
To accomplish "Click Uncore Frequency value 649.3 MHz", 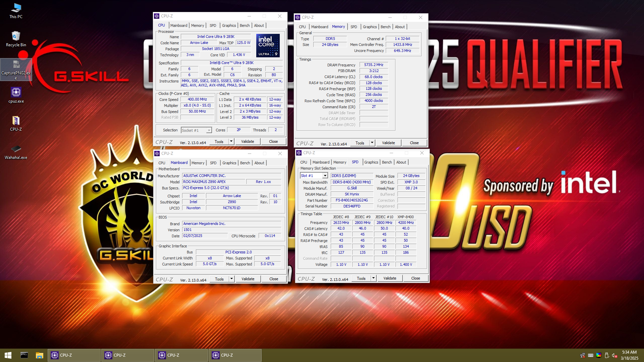I will (402, 51).
